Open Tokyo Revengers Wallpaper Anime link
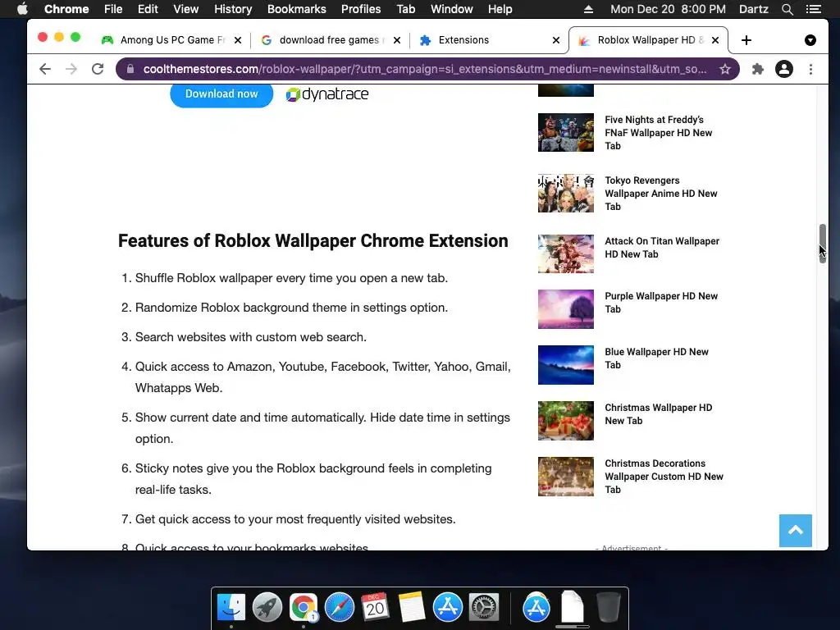The height and width of the screenshot is (630, 840). (x=661, y=194)
